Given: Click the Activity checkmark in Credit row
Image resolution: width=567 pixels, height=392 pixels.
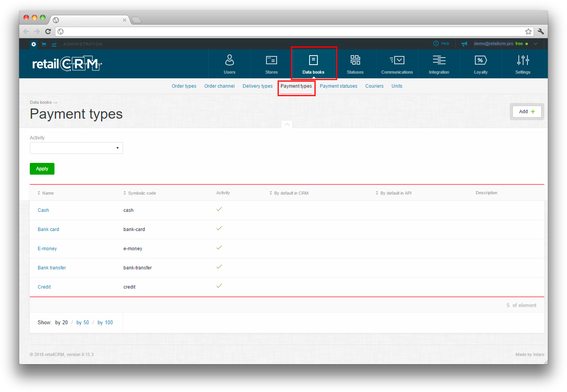Looking at the screenshot, I should 219,286.
